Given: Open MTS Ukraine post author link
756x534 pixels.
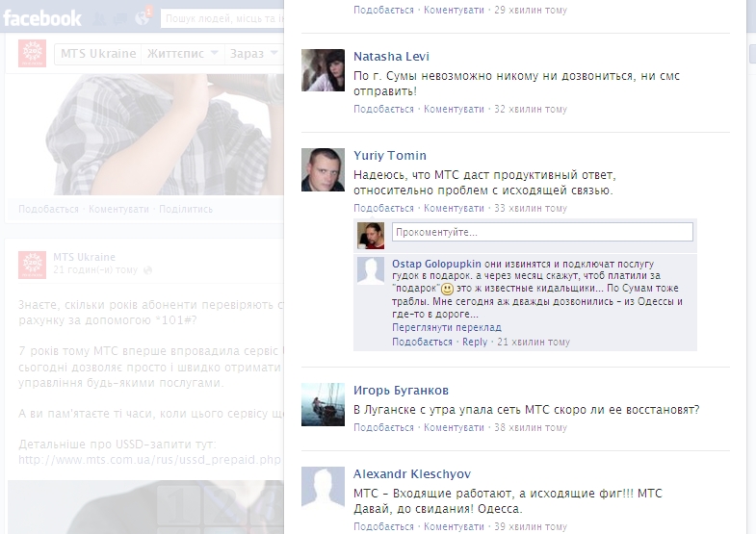Looking at the screenshot, I should (x=84, y=257).
